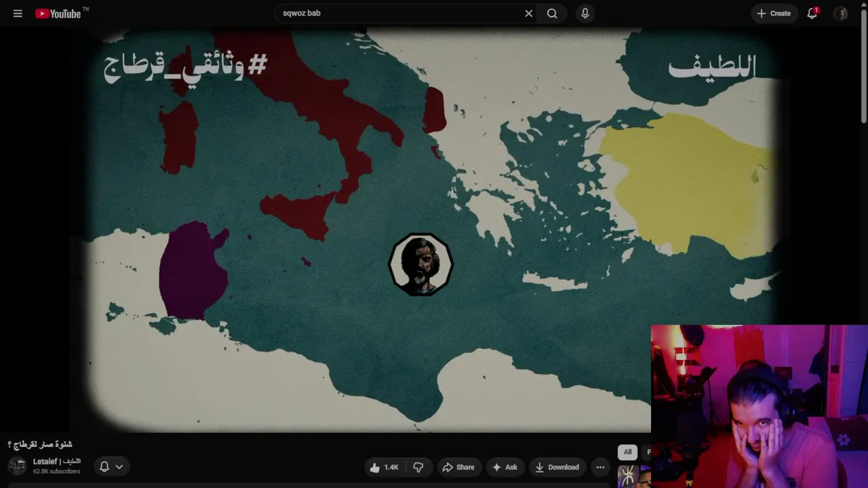Start voice search with the microphone

585,14
